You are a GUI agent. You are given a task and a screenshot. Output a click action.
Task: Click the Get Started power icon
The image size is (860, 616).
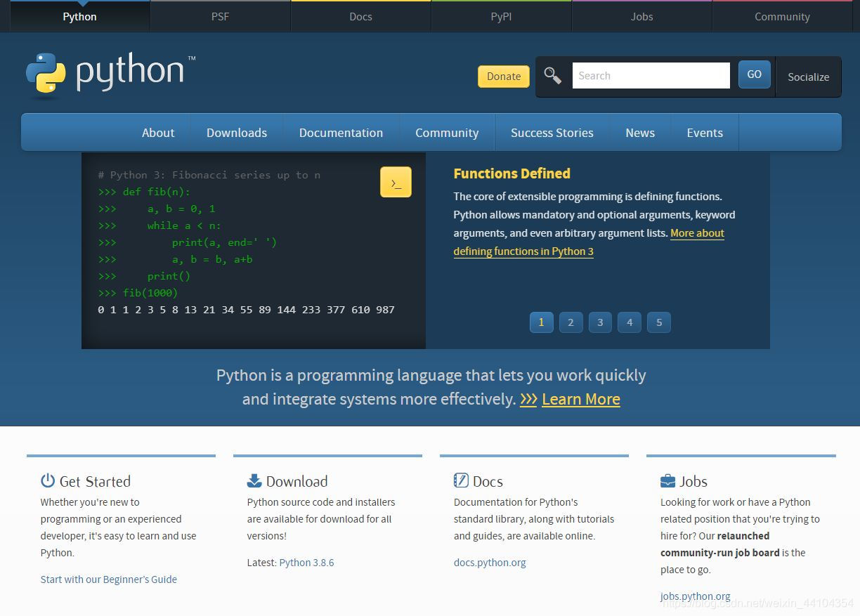click(48, 480)
